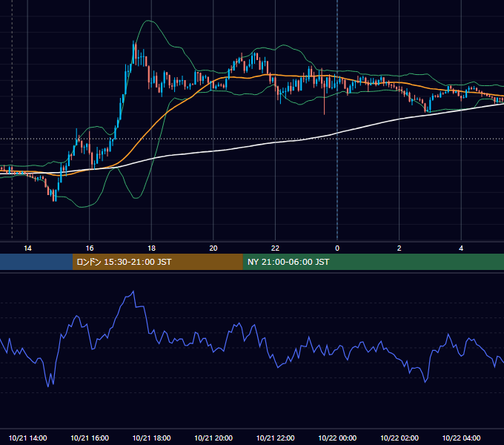Select the NY 21:00-06:00 JST session bar
Viewport: 504px width, 445px height.
coord(373,262)
